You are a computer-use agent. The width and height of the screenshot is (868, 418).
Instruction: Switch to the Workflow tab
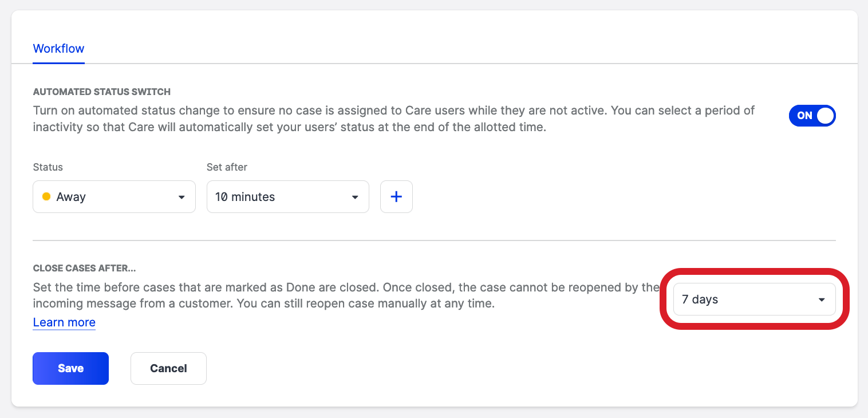coord(58,49)
